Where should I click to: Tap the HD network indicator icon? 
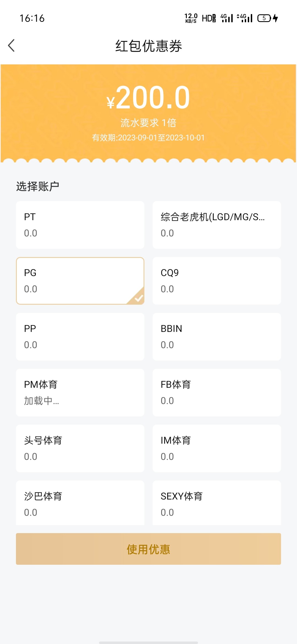[209, 18]
